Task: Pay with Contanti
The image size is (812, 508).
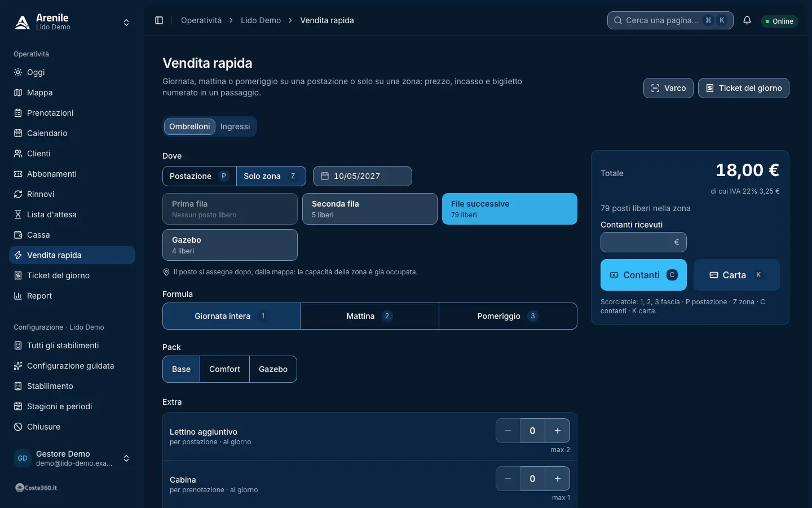Action: (643, 275)
